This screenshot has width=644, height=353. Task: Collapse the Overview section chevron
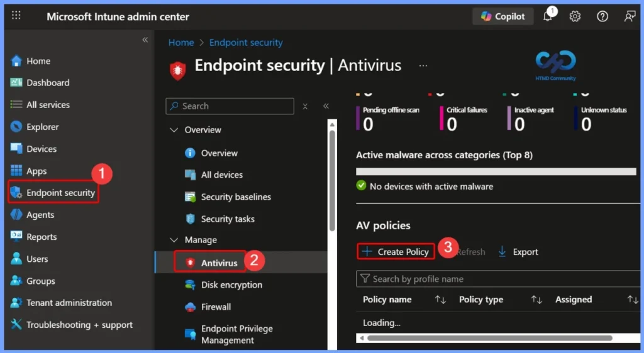(x=174, y=130)
